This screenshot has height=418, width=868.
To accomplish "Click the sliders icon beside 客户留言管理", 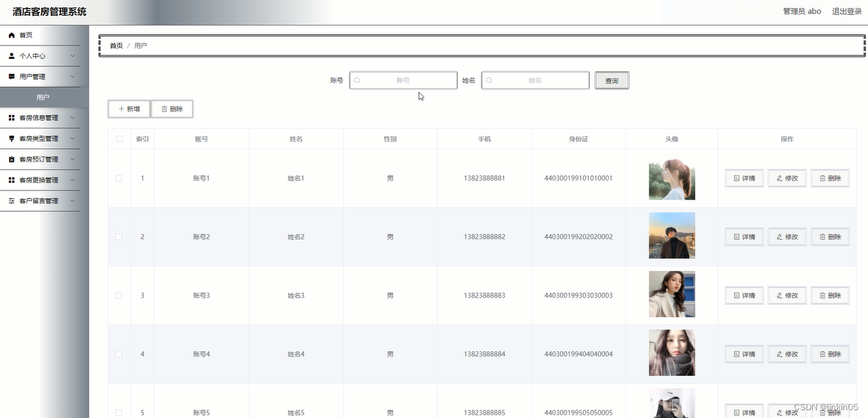I will [x=12, y=201].
